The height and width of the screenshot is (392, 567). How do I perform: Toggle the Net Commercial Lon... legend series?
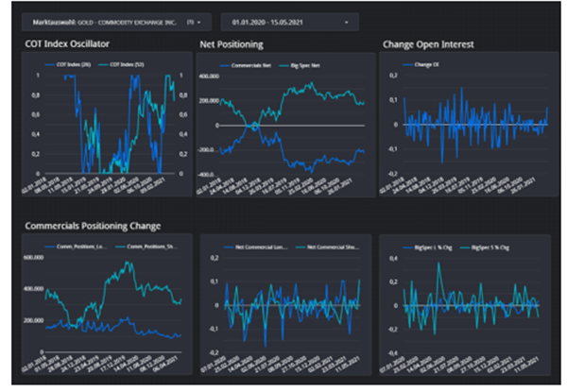pos(256,247)
